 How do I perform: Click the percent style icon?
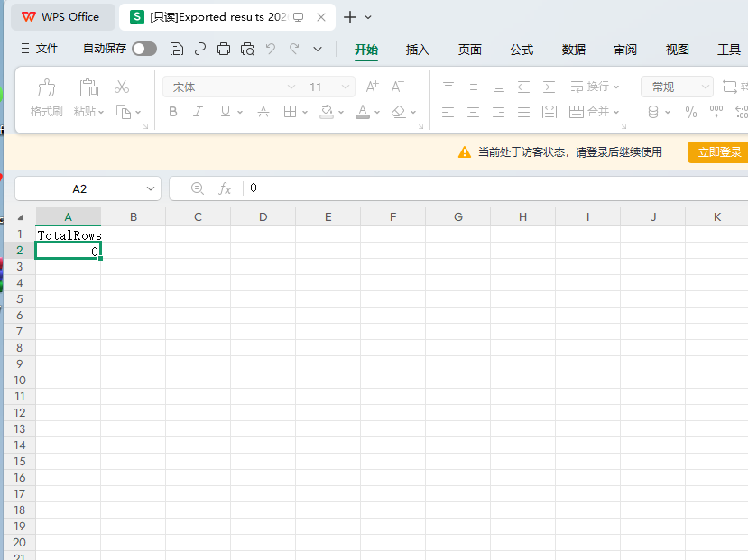click(691, 112)
